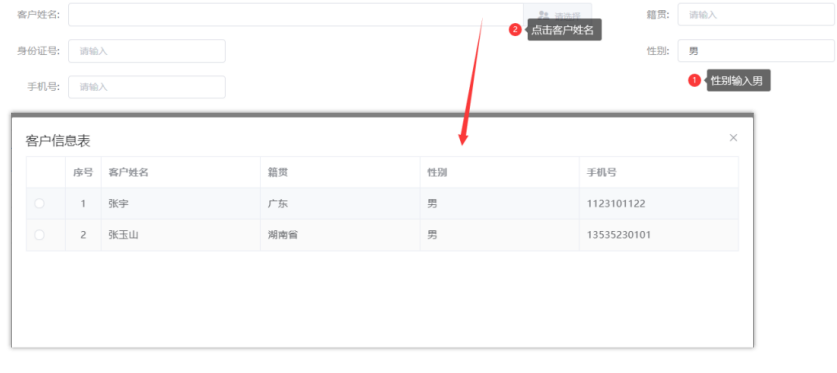Focus the 身份证号 input field
This screenshot has width=837, height=373.
[147, 51]
